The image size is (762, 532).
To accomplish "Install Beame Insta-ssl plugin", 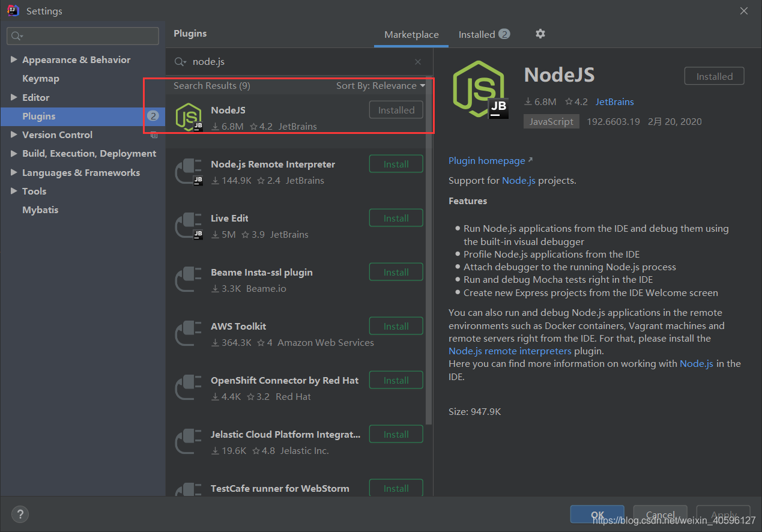I will click(x=396, y=272).
